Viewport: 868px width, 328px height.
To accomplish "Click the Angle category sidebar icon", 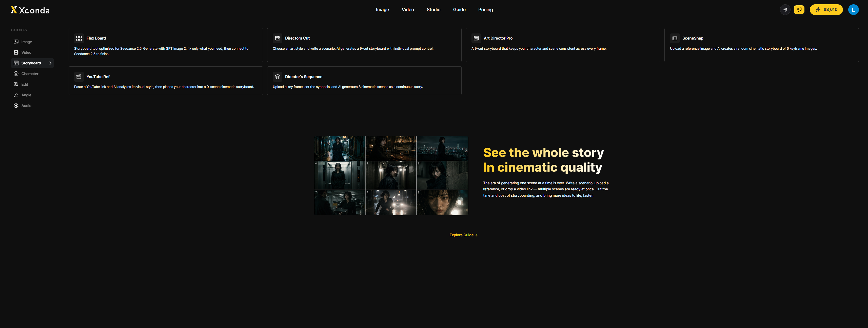I will (16, 95).
